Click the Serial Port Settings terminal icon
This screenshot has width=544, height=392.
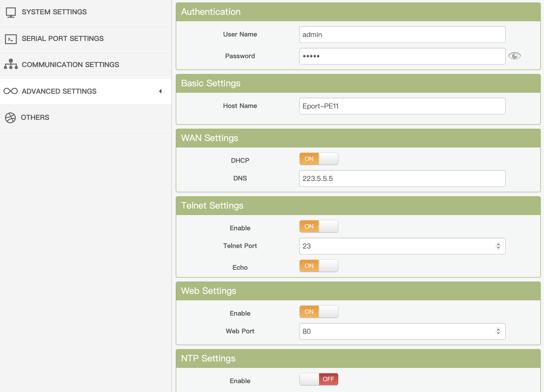[x=11, y=39]
